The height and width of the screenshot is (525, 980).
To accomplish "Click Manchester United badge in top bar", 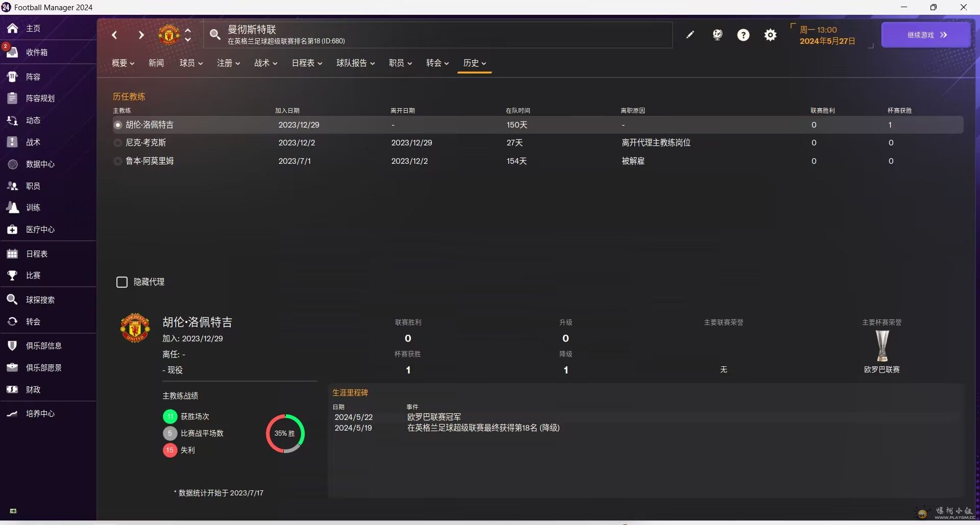I will click(169, 35).
